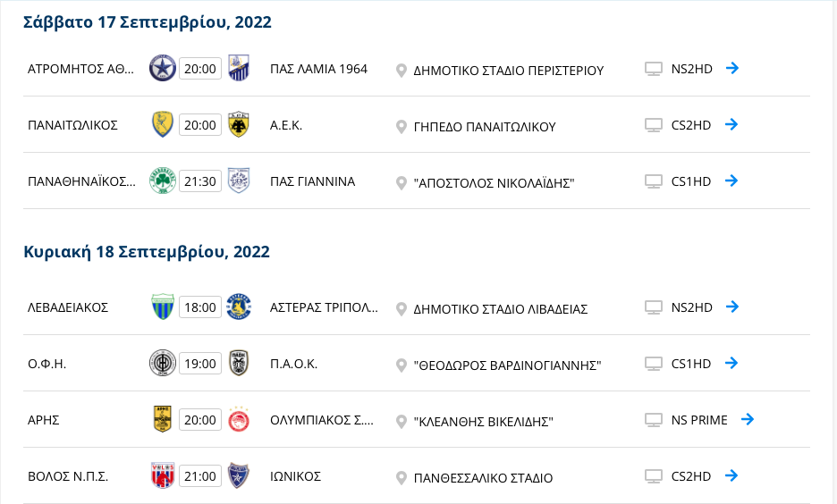
Task: Click arrow beside CS1HD for Panathinaikos match
Action: [x=731, y=181]
